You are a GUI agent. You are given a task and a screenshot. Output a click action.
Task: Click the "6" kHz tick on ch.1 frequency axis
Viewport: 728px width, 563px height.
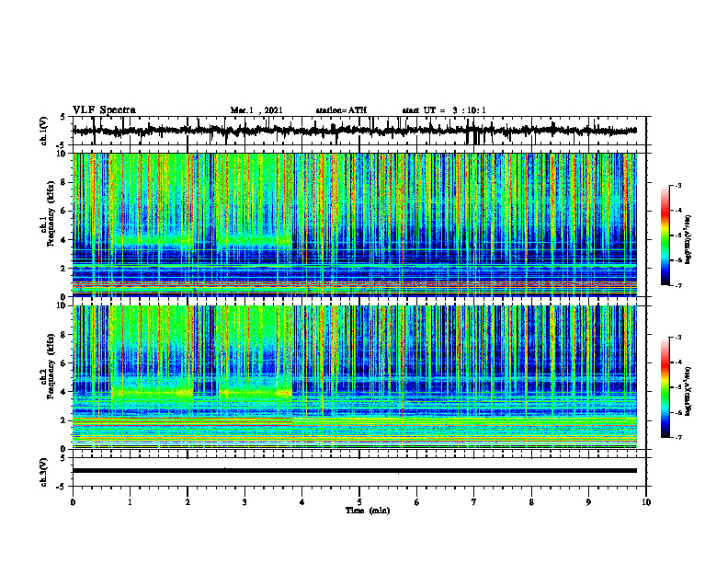[63, 212]
